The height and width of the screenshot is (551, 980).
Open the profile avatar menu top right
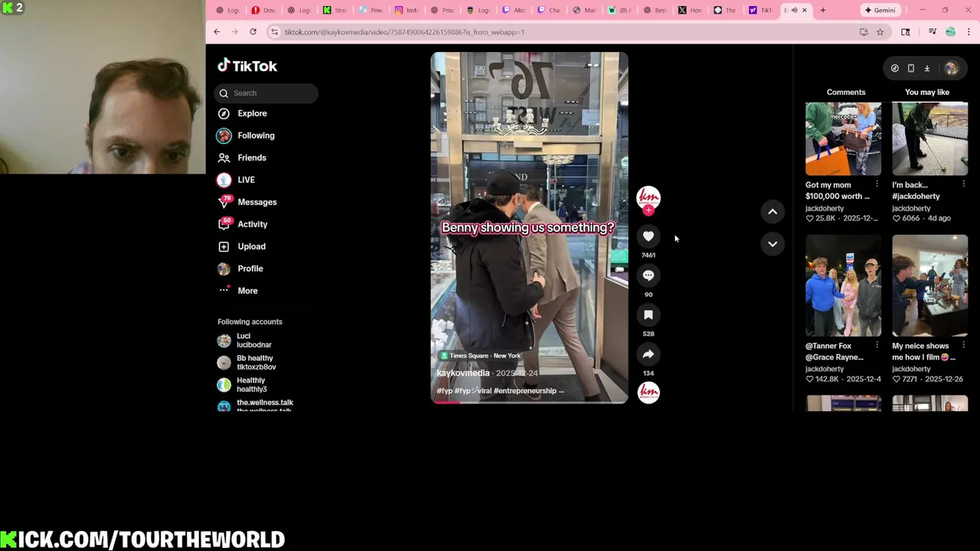coord(952,68)
